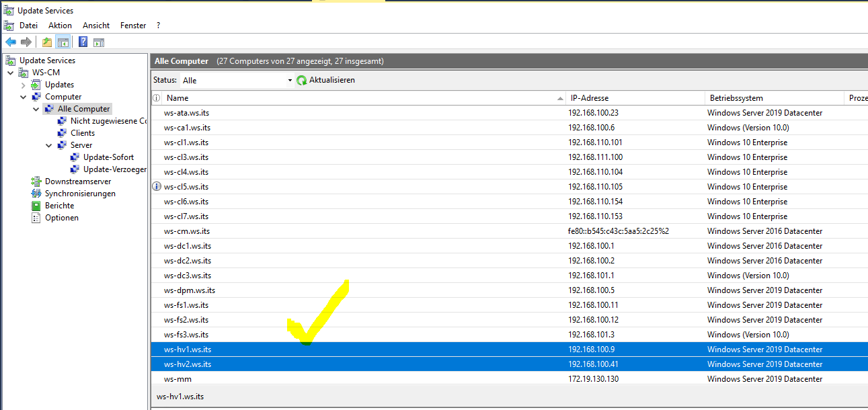Viewport: 868px width, 410px height.
Task: Select the ws-ata.ws.its row
Action: coord(509,113)
